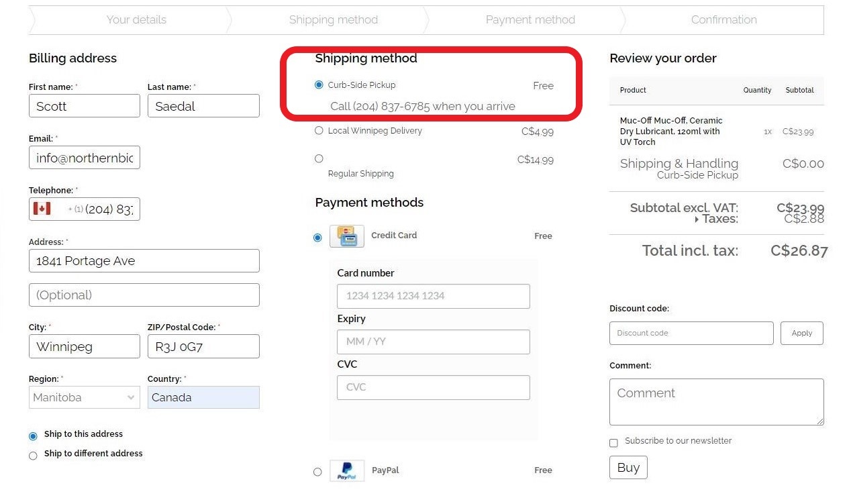Click the Call (204) 837-6785 pickup note
The height and width of the screenshot is (504, 851).
(423, 106)
